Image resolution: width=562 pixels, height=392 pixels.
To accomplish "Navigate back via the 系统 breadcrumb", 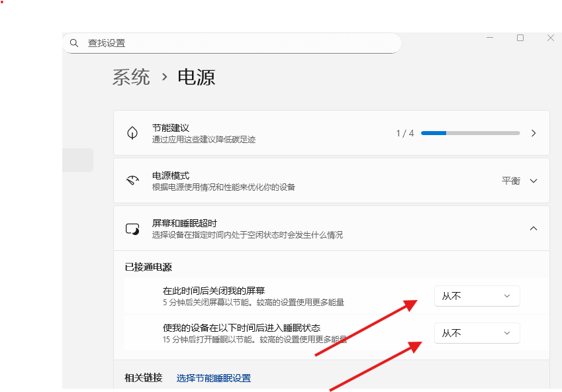I will [x=130, y=77].
